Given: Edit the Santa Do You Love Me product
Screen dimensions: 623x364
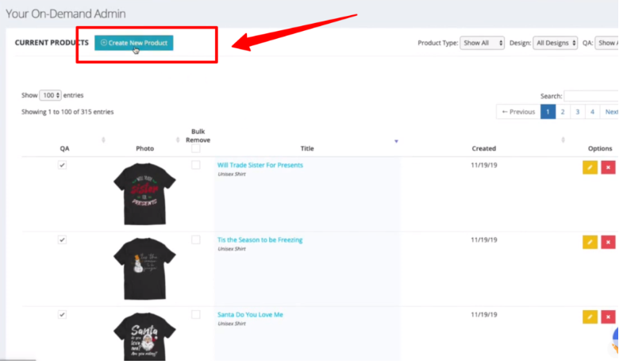Looking at the screenshot, I should click(590, 316).
